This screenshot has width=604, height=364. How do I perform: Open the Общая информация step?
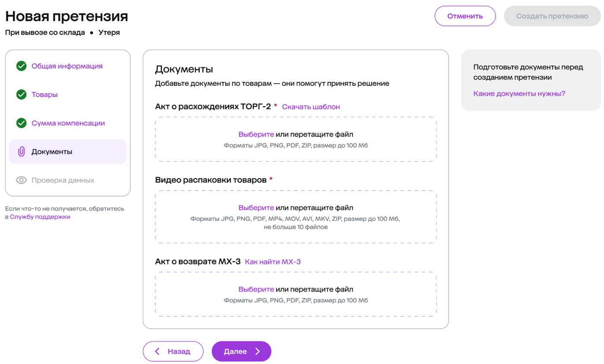67,66
